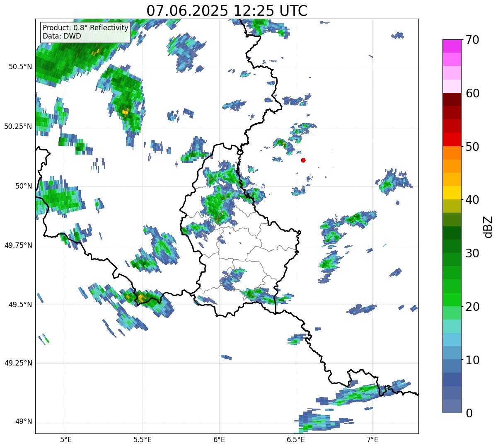Click the colorbar tick label 50
This screenshot has width=498, height=448.
tap(473, 147)
